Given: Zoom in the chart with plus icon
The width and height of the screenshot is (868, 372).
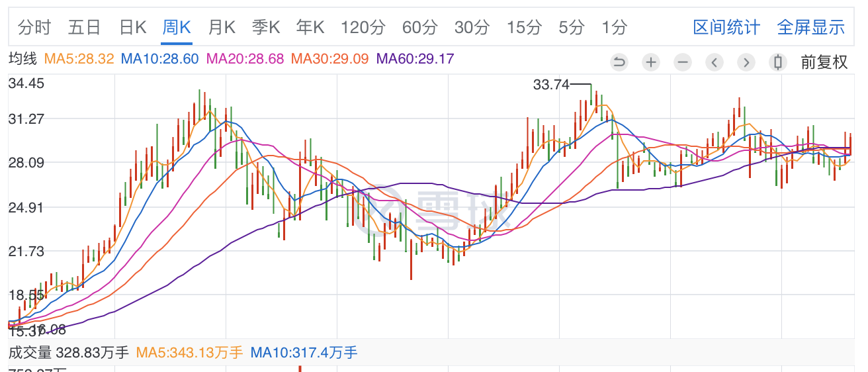Looking at the screenshot, I should pos(651,62).
